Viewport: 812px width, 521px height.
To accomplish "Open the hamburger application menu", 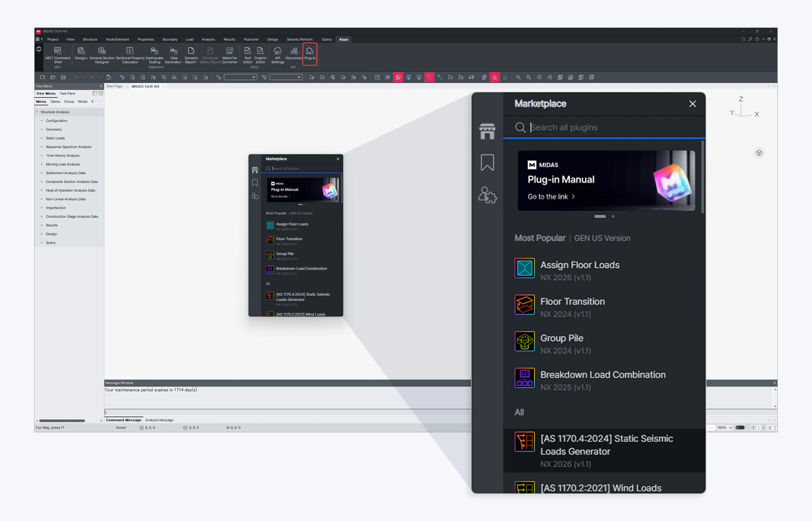I will (x=39, y=39).
